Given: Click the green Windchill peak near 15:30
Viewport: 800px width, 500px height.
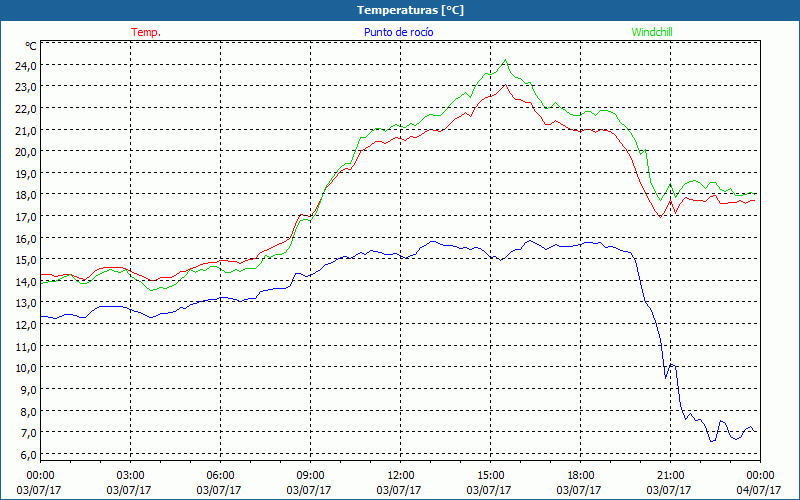Looking at the screenshot, I should point(505,60).
